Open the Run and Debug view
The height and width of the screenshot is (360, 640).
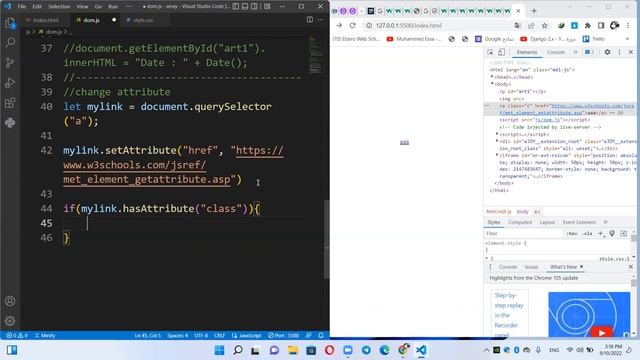(10, 82)
